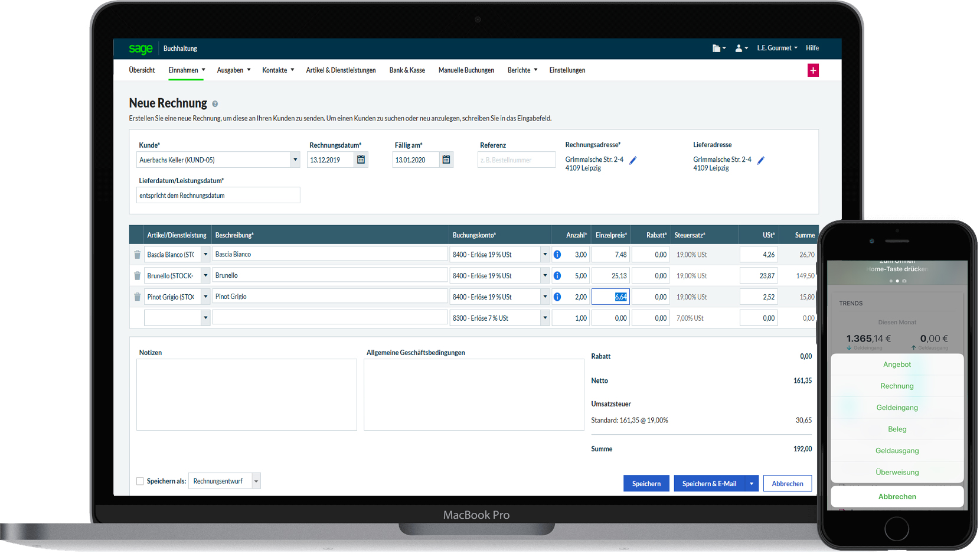Open calendar picker for Fällig am
This screenshot has height=553, width=980.
(x=446, y=160)
